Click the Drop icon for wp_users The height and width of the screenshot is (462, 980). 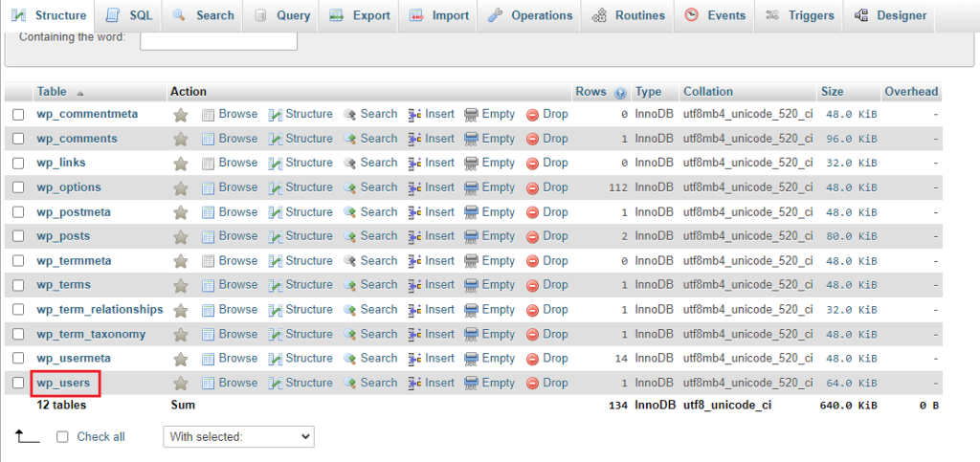tap(532, 384)
